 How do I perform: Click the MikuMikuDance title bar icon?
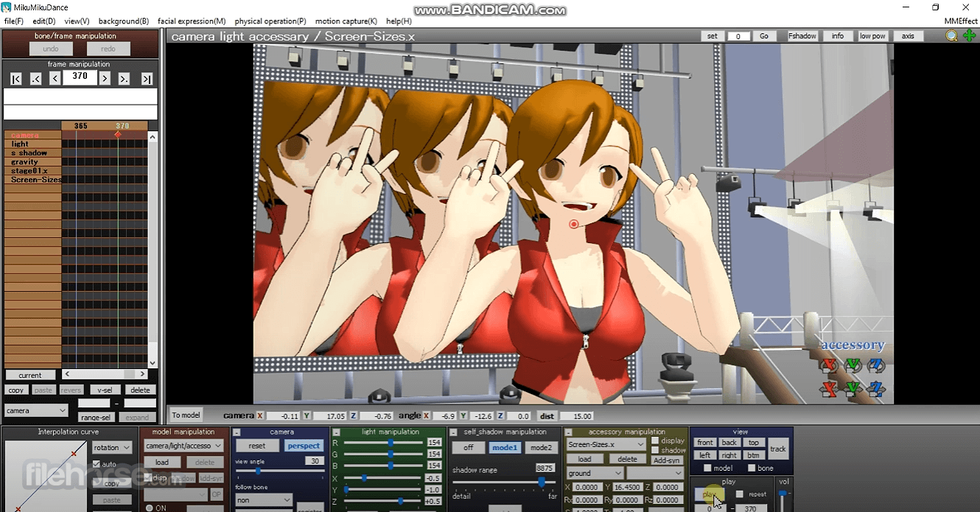[x=6, y=7]
